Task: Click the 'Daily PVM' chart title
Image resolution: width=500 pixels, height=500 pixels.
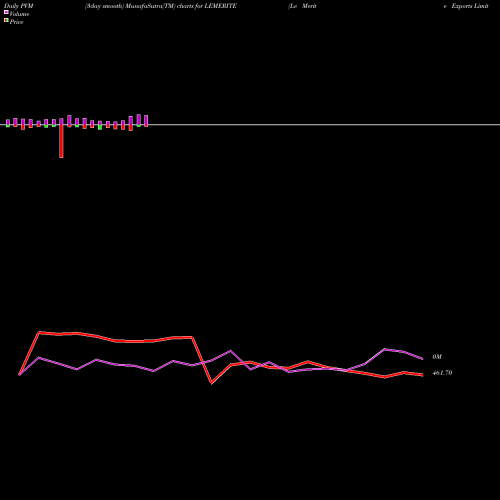Action: 19,6
